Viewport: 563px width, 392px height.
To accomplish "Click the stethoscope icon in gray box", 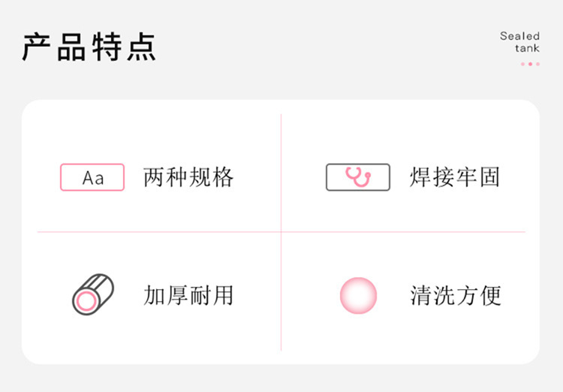I will (x=358, y=177).
